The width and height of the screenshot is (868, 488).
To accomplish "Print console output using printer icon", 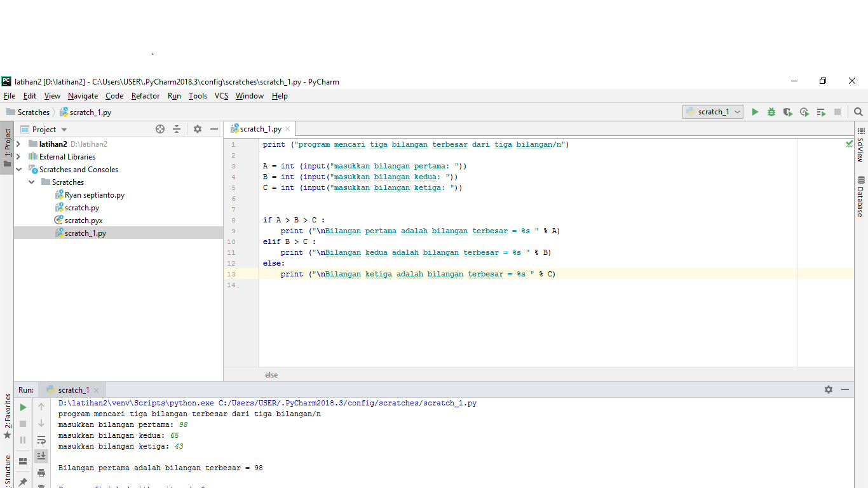I will point(41,473).
